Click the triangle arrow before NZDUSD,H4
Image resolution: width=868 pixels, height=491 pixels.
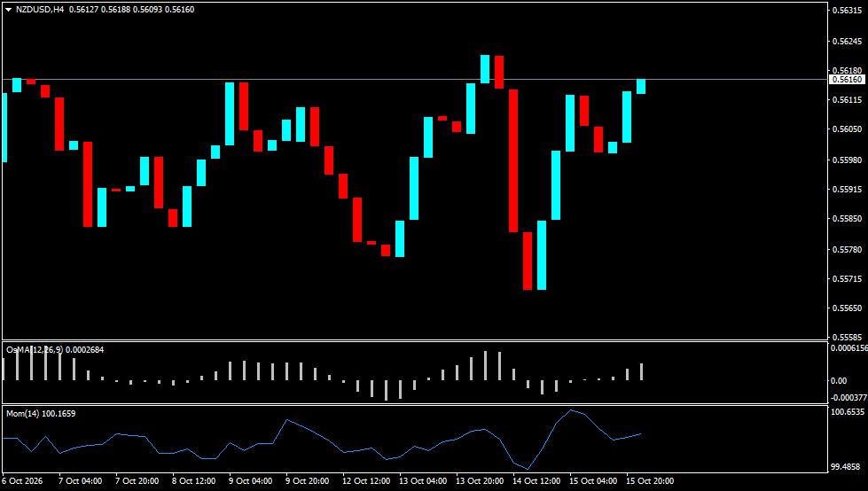(8, 10)
